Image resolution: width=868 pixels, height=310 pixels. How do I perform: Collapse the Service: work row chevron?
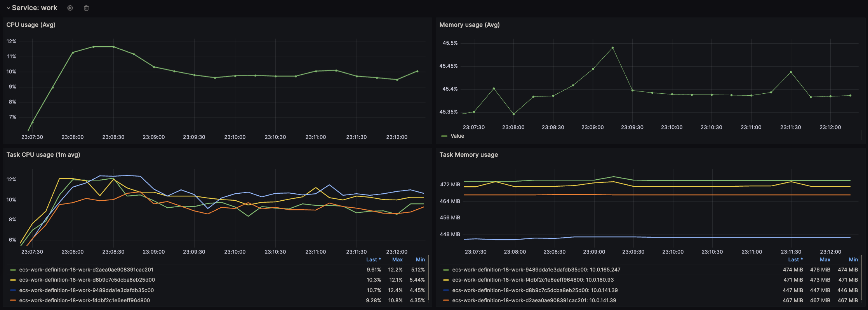point(8,8)
